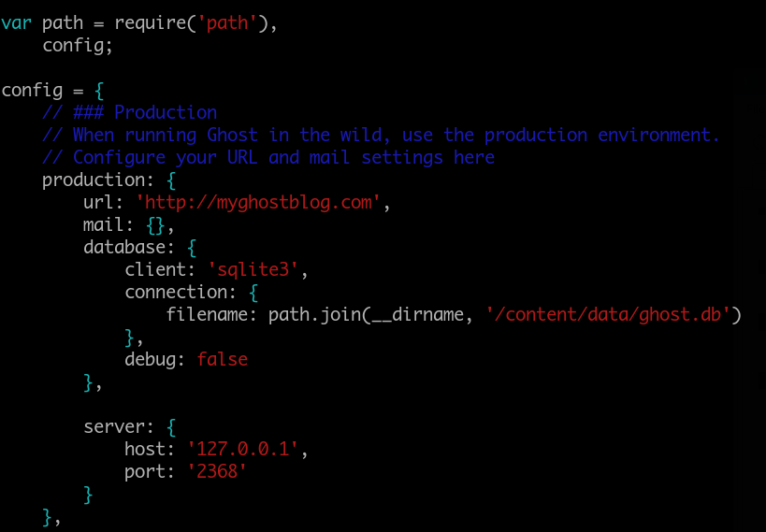Screen dimensions: 766x532
Task: Click the '### Production' comment line
Action: (129, 112)
